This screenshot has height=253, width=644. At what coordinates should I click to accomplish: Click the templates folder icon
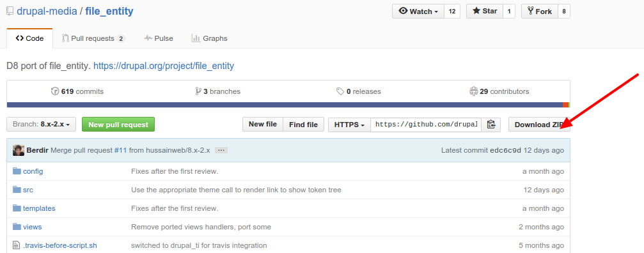coord(17,208)
